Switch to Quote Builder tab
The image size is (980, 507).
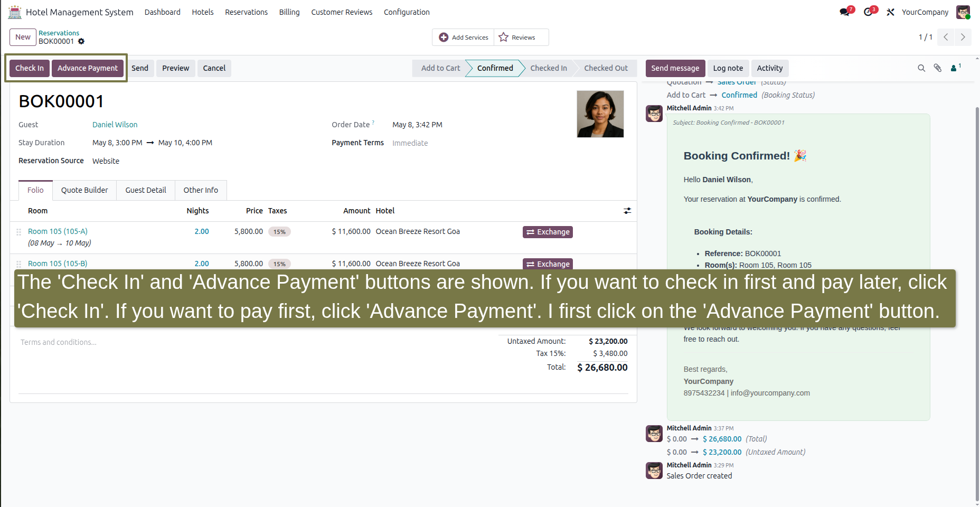pos(84,190)
